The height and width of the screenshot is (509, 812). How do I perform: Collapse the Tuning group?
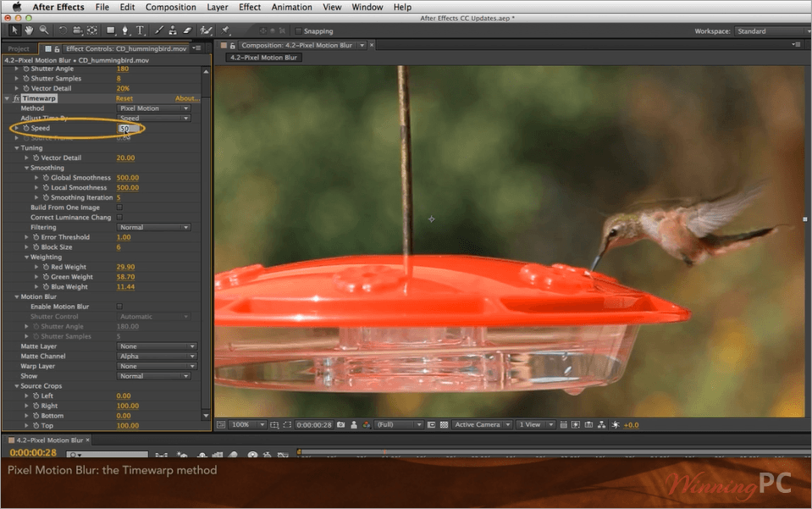coord(17,148)
